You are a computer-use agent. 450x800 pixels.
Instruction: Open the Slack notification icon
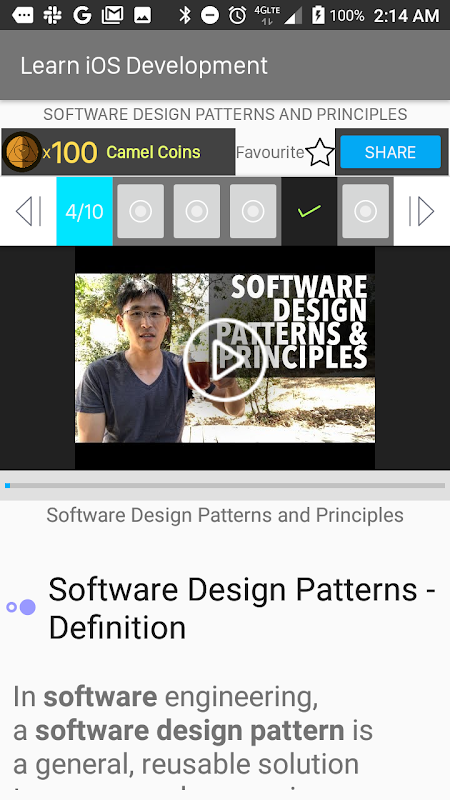click(53, 15)
